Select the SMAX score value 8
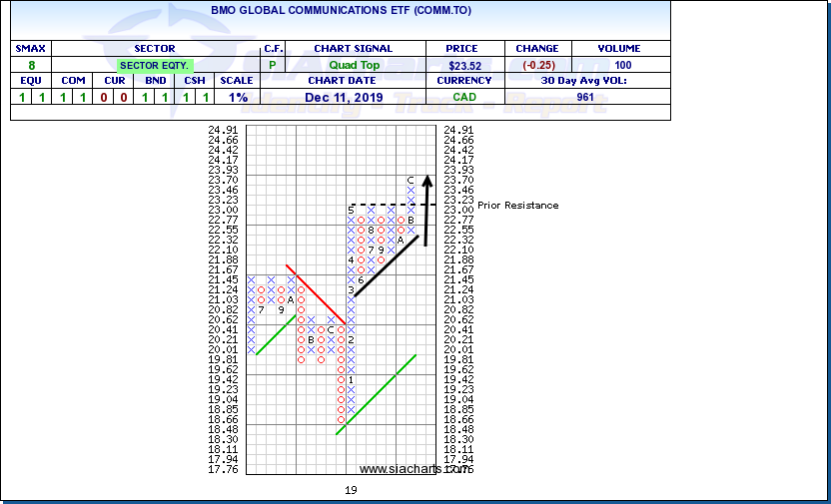Viewport: 831px width, 504px height. 31,65
